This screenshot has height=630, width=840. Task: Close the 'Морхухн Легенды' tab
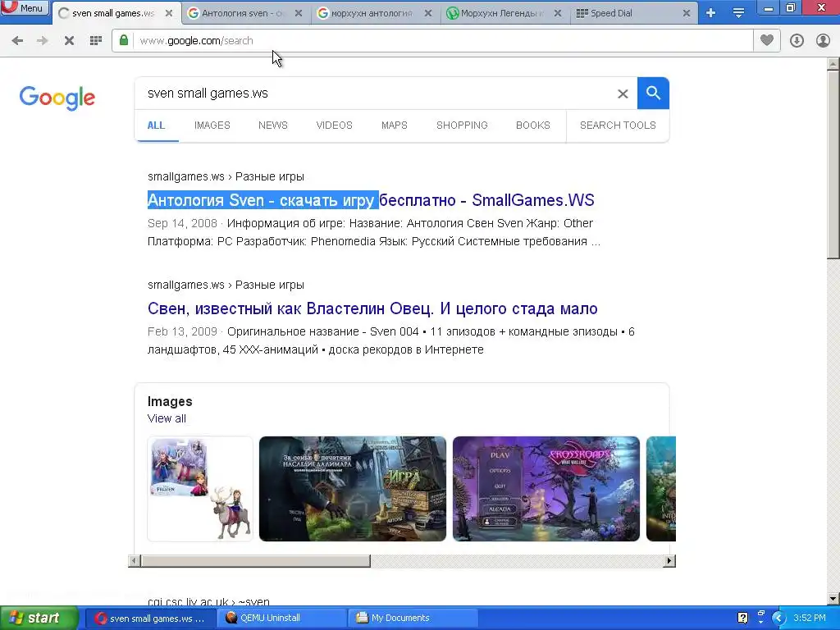[558, 13]
